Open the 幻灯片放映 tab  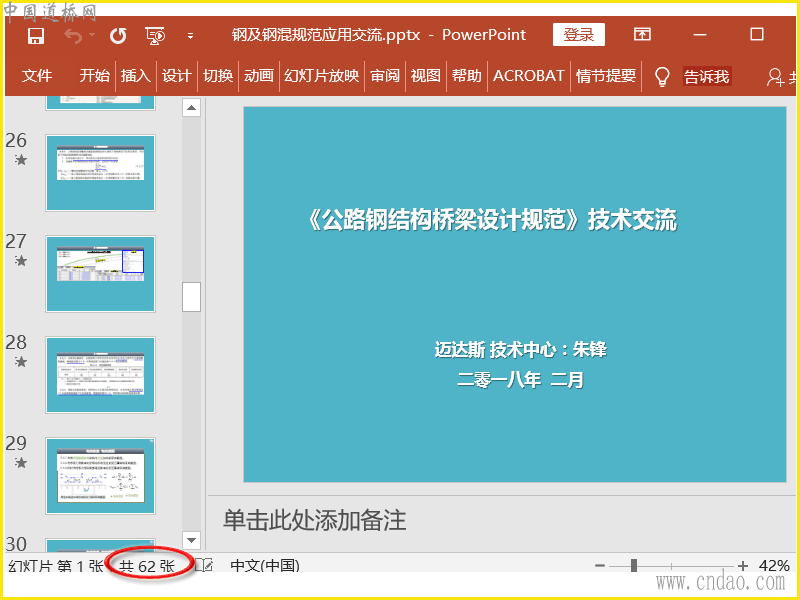click(322, 76)
